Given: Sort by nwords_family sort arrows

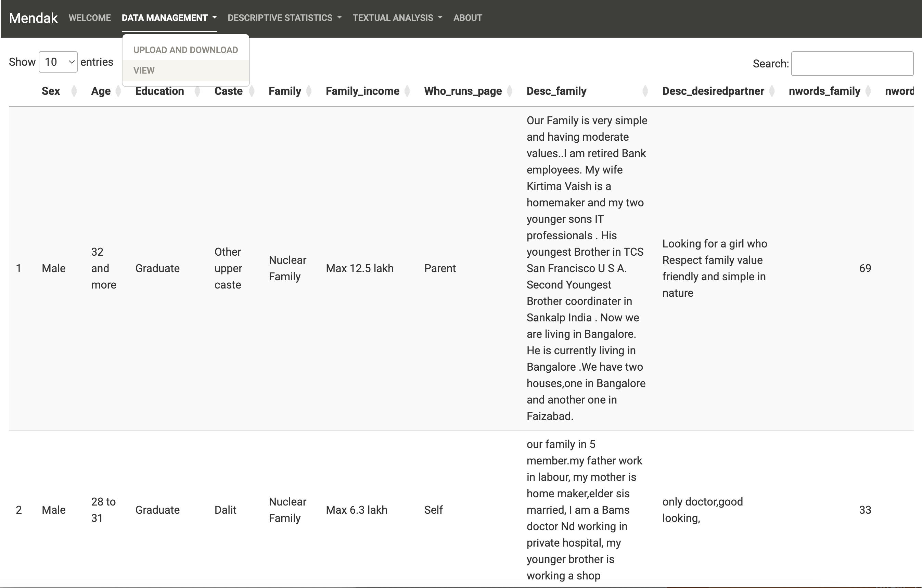Looking at the screenshot, I should 868,91.
